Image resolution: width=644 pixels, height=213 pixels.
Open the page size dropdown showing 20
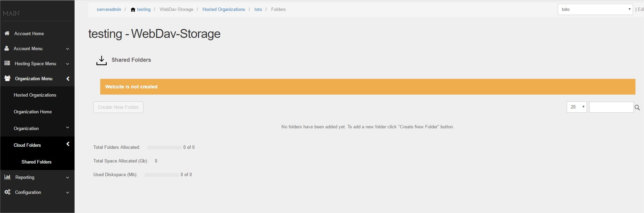[577, 107]
